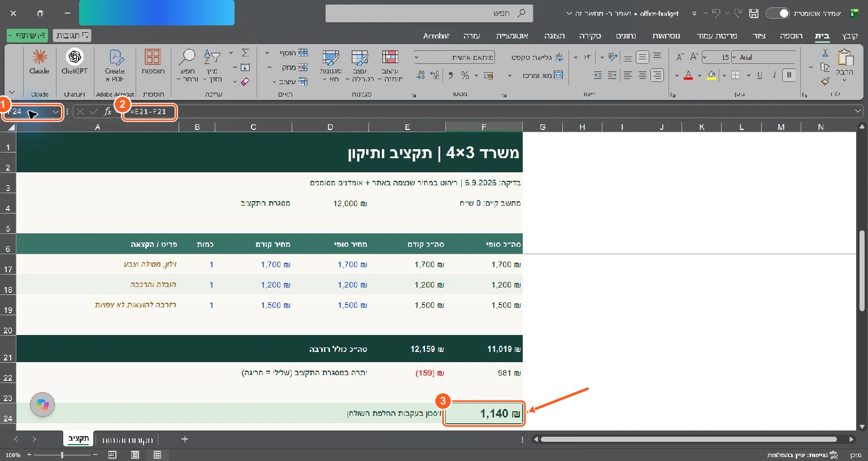This screenshot has width=868, height=461.
Task: Center text horizontally
Action: 643,75
